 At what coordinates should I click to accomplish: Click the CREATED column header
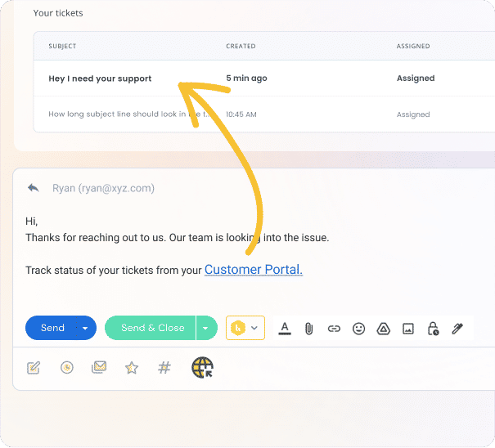pyautogui.click(x=241, y=46)
